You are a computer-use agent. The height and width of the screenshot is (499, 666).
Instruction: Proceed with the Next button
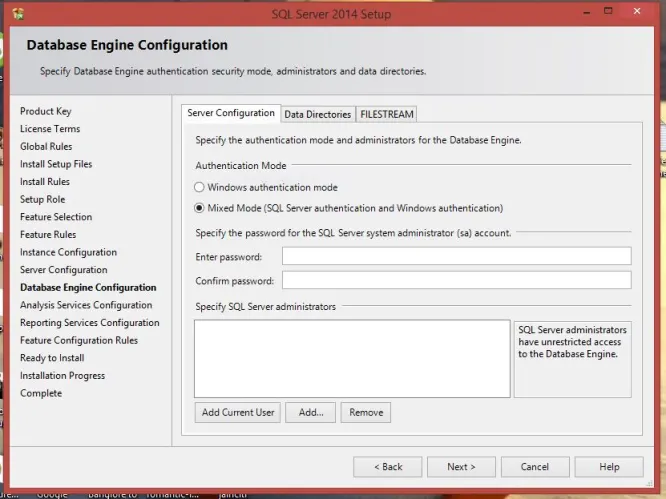coord(461,466)
